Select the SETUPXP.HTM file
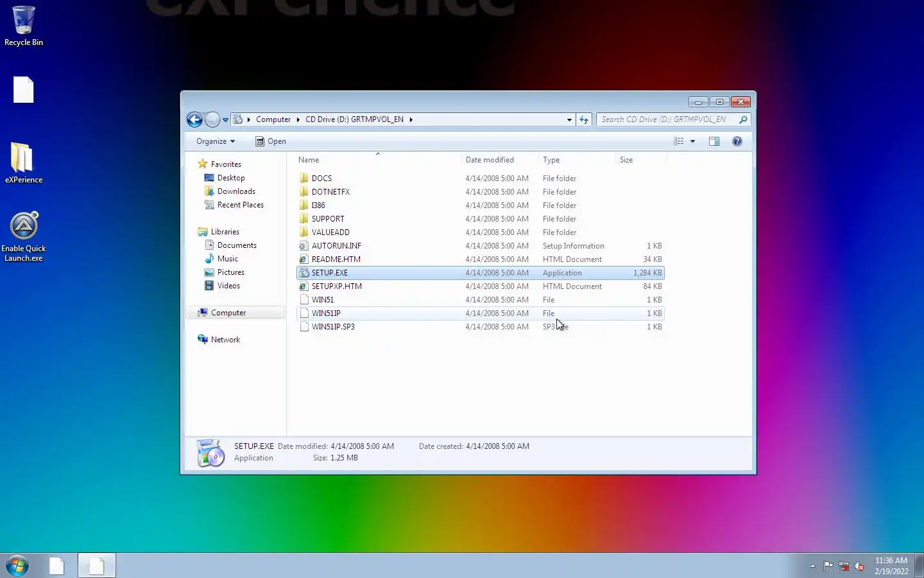This screenshot has width=924, height=578. point(480,286)
